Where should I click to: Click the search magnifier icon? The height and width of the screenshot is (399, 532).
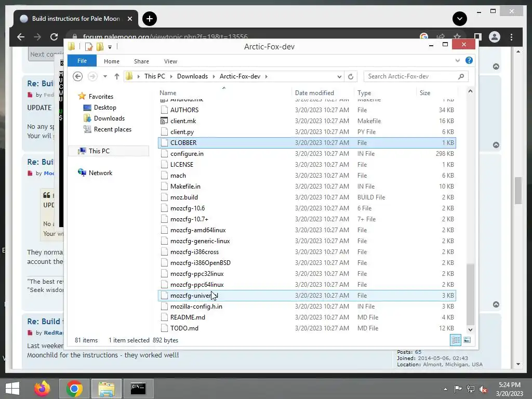pyautogui.click(x=461, y=76)
